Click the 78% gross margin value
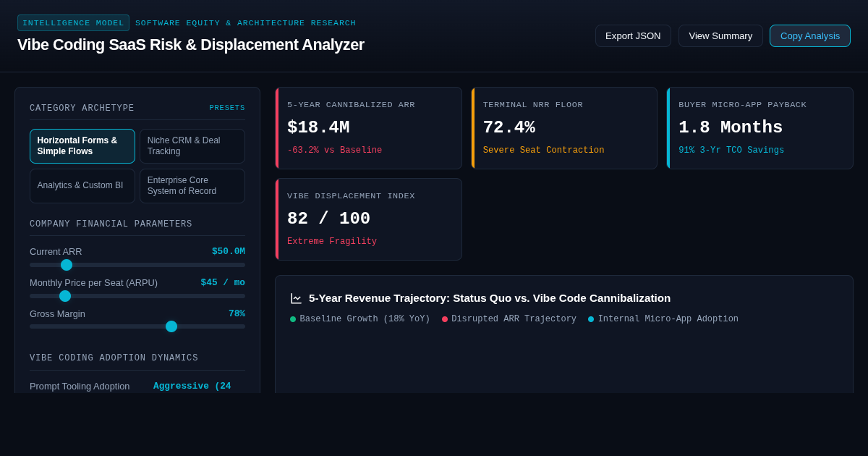 point(237,313)
